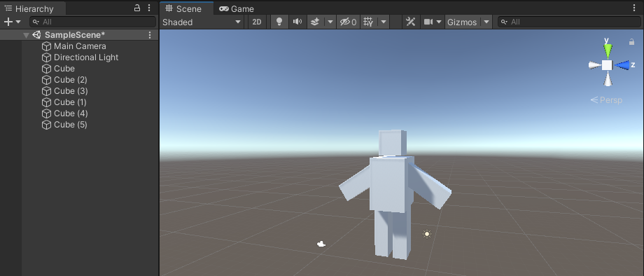This screenshot has width=644, height=276.
Task: Toggle 2D view mode
Action: click(x=257, y=22)
